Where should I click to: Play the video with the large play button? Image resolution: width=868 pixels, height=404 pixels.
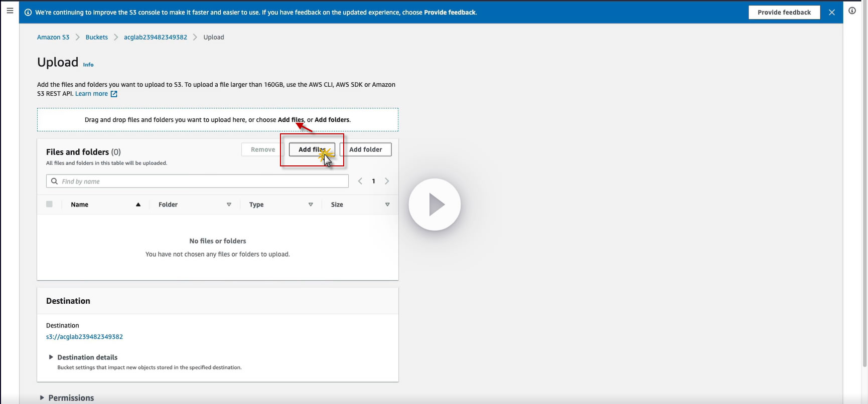435,205
